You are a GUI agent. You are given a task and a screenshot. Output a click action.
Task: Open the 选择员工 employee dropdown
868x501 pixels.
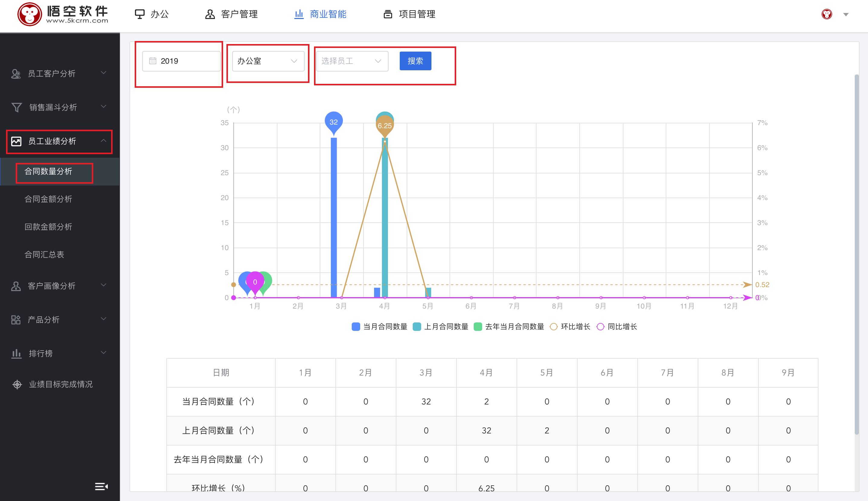352,61
